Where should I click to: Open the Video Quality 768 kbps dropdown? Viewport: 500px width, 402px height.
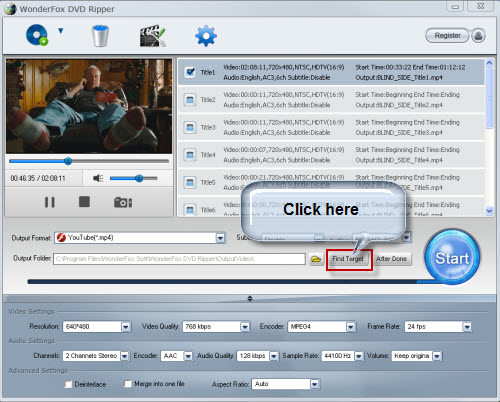245,327
